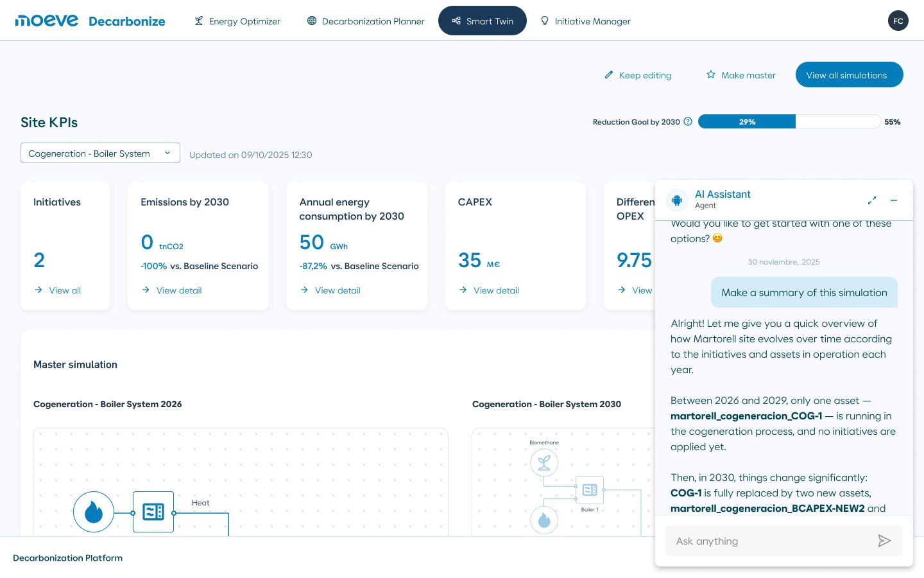Click the Reduction Goal progress bar
This screenshot has height=578, width=924.
[789, 121]
